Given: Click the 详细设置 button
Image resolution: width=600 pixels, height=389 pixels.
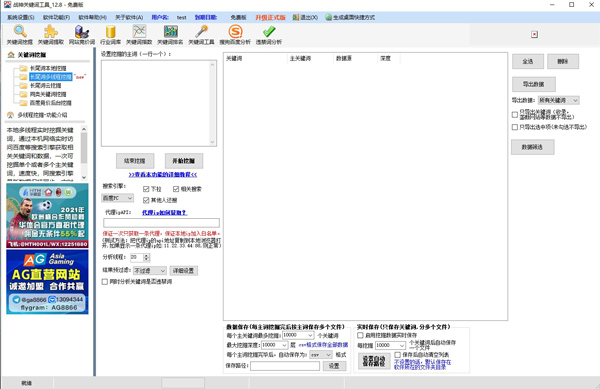Looking at the screenshot, I should (x=183, y=270).
